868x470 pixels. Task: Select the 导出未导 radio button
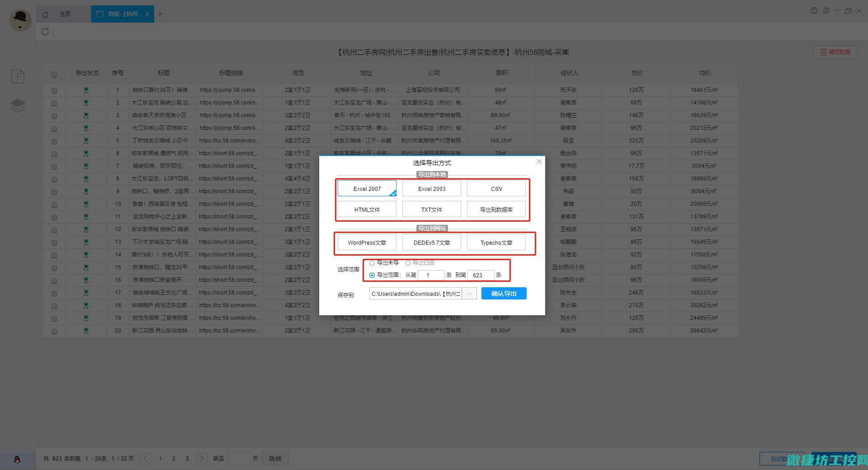[372, 263]
